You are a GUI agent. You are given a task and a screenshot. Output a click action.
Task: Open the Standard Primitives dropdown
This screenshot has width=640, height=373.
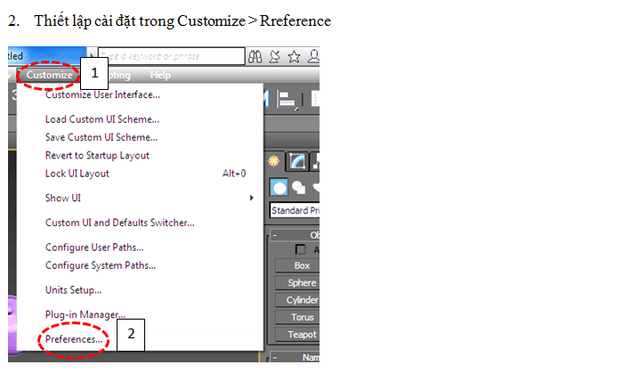295,211
